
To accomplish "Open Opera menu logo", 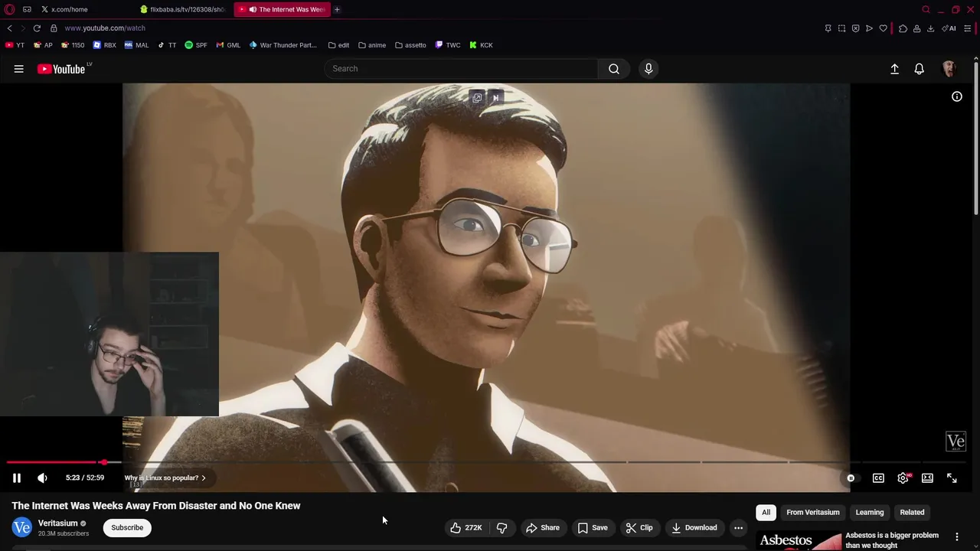I will coord(10,9).
